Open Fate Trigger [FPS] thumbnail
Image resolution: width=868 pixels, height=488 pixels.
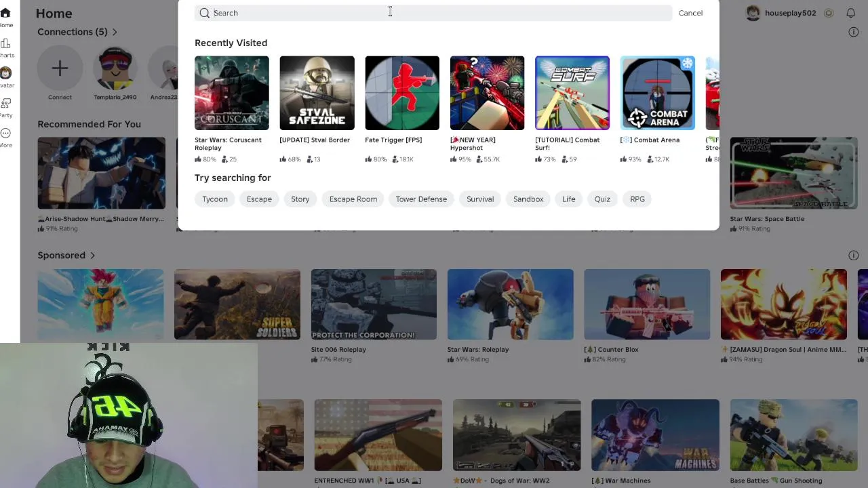pos(402,93)
